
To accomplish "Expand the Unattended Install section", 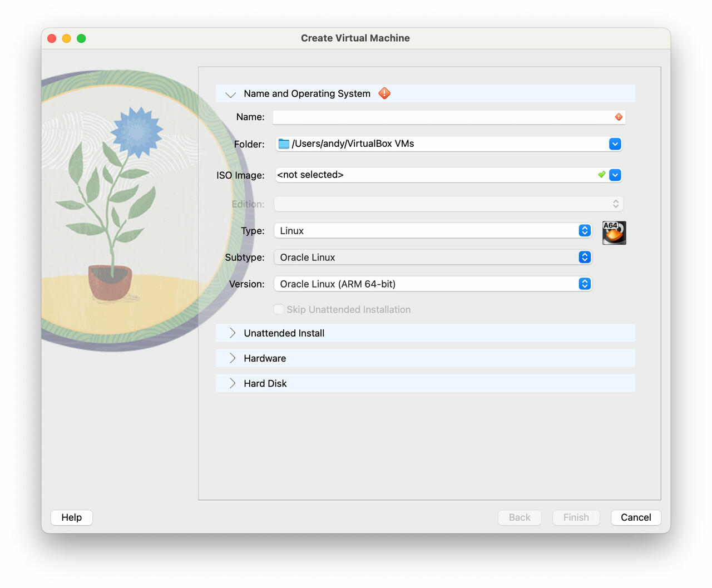I will 233,333.
